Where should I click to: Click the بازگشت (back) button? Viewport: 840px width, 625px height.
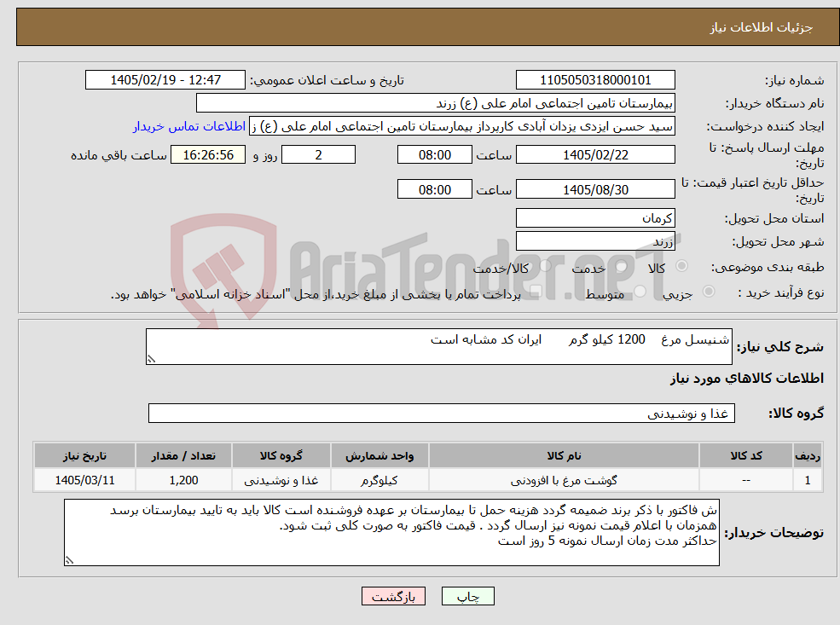pos(393,596)
